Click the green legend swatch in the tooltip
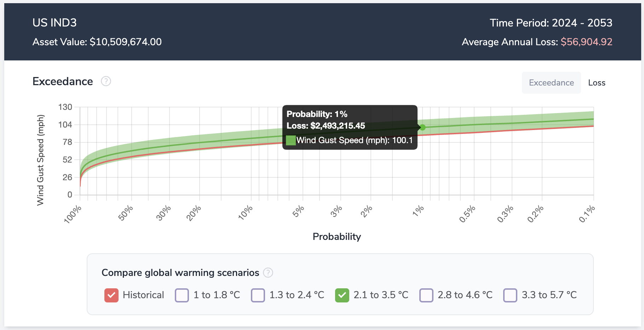 pos(291,140)
